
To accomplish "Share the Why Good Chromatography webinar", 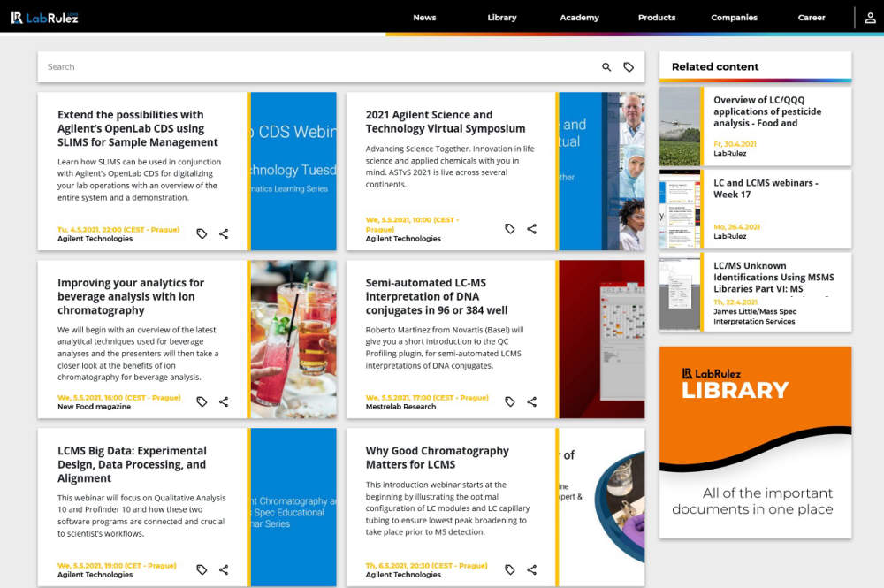I will [x=531, y=569].
